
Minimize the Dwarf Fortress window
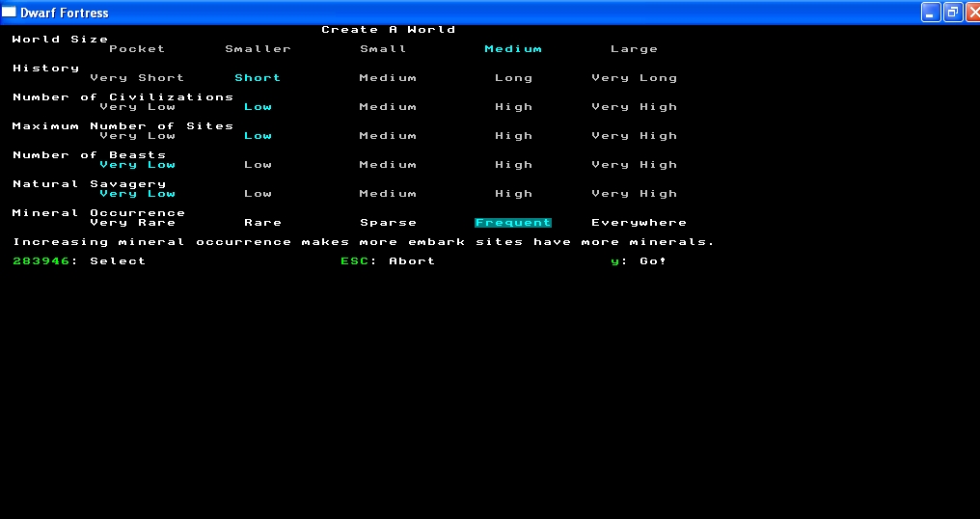click(931, 12)
